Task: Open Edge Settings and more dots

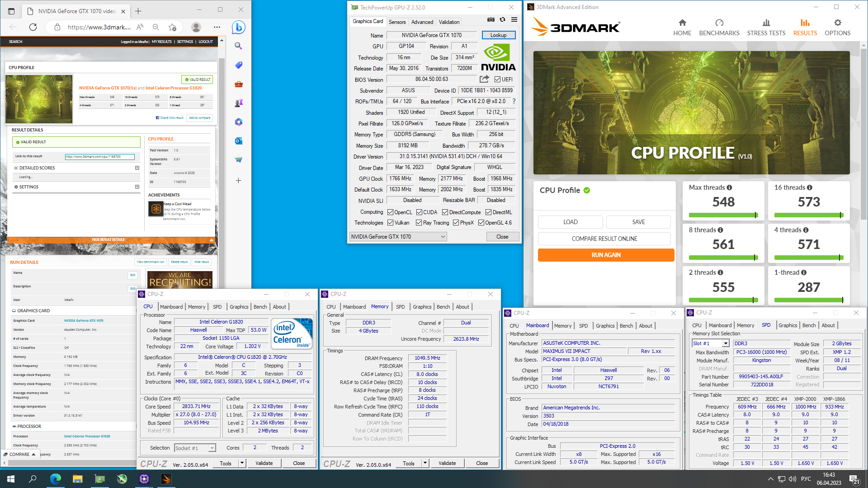Action: click(x=217, y=27)
